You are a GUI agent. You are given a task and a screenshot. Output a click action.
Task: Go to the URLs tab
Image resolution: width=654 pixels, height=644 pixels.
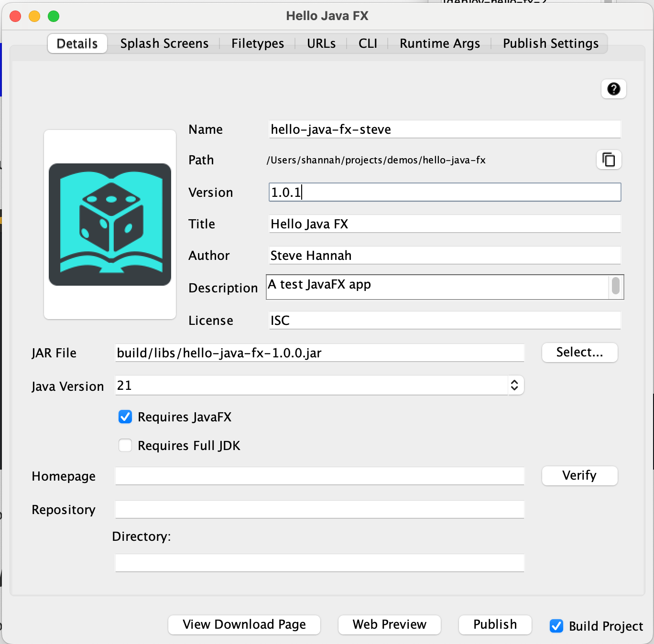(x=321, y=43)
